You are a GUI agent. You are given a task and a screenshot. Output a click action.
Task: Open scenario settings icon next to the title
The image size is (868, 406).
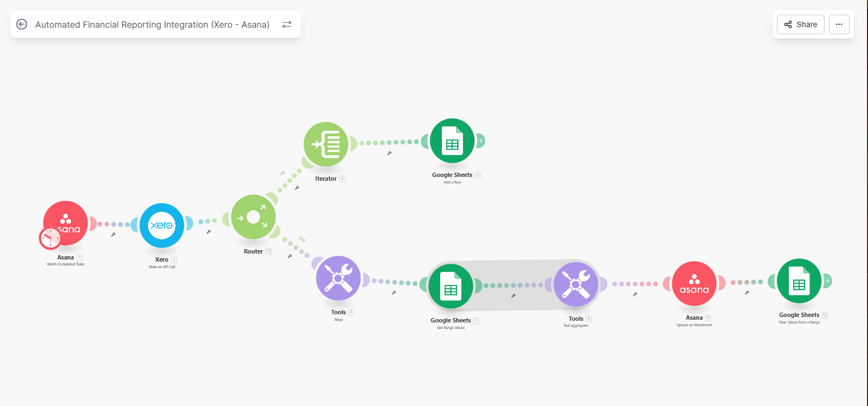pyautogui.click(x=287, y=24)
